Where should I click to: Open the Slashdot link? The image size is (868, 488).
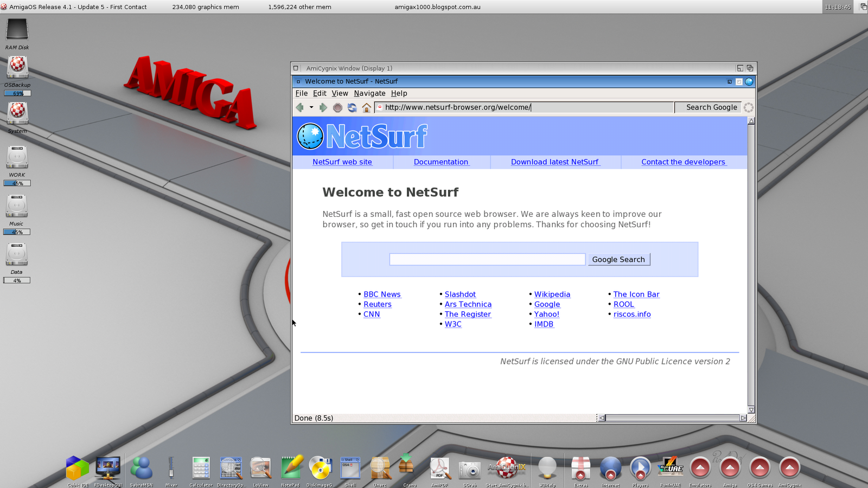(x=460, y=294)
